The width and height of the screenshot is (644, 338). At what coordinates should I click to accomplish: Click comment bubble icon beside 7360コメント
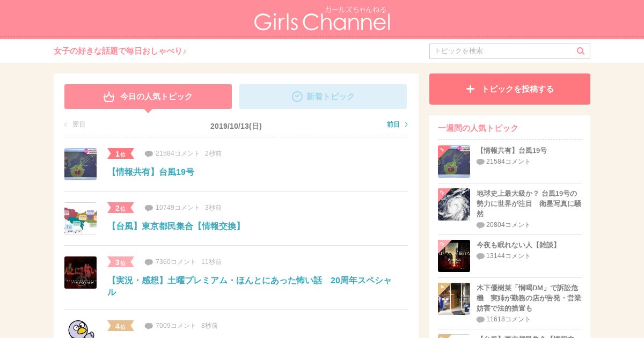[149, 262]
